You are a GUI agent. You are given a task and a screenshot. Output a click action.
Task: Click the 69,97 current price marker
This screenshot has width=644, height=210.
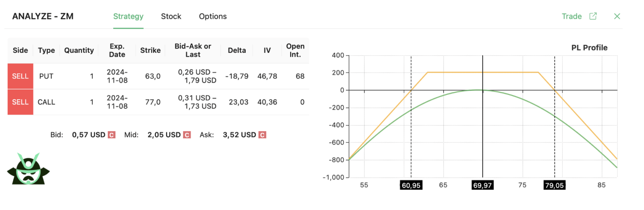point(483,185)
